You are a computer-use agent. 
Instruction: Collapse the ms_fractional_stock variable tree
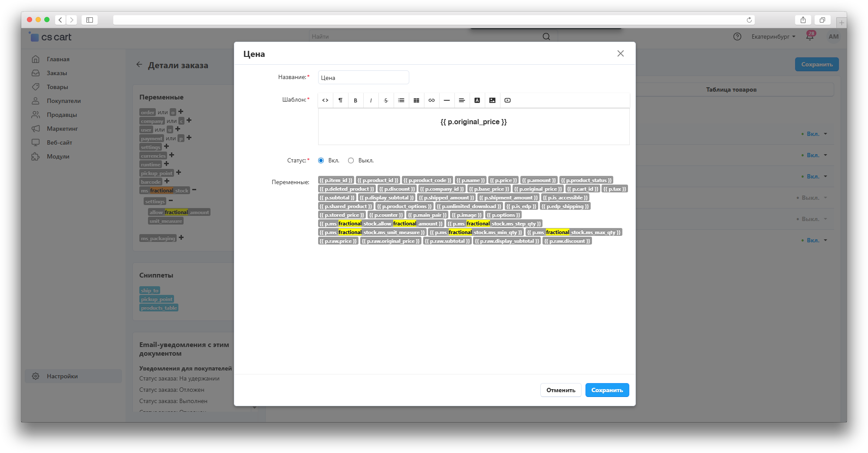[x=194, y=190]
